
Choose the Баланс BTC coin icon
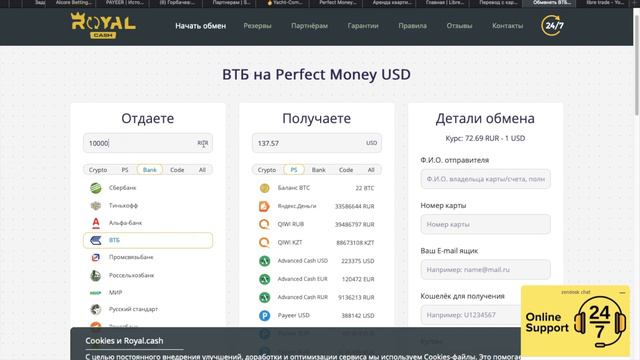click(264, 188)
